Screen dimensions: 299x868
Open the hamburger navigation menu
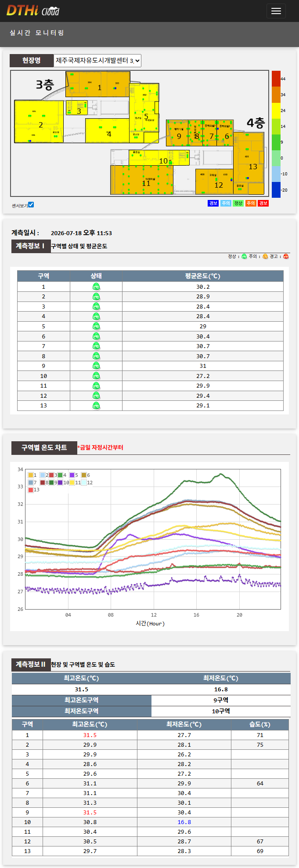click(x=276, y=11)
